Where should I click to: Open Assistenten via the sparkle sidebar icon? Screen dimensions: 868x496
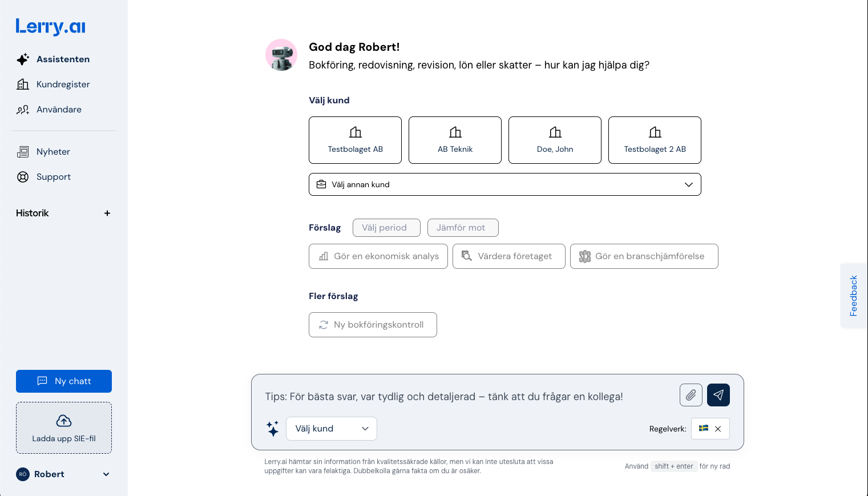[x=23, y=59]
